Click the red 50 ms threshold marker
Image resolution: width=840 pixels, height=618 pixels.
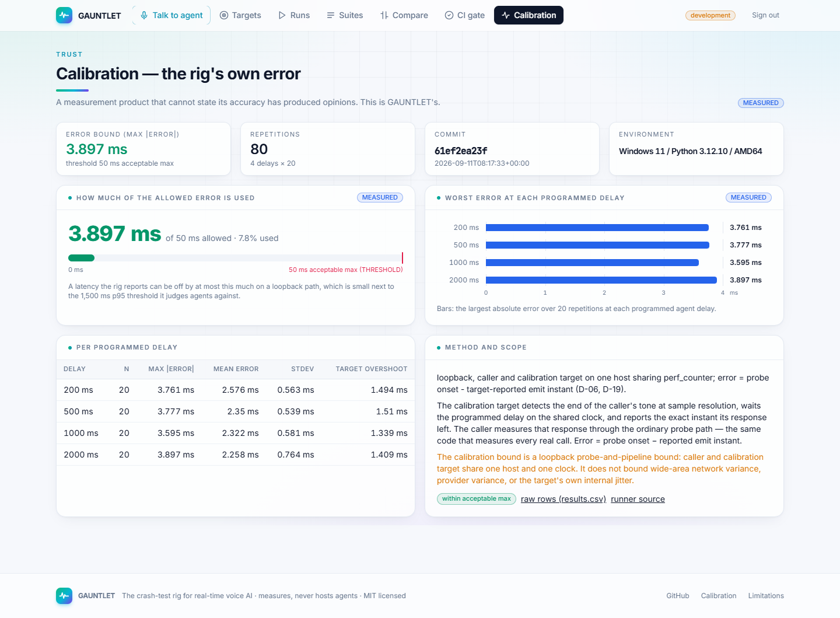coord(402,258)
